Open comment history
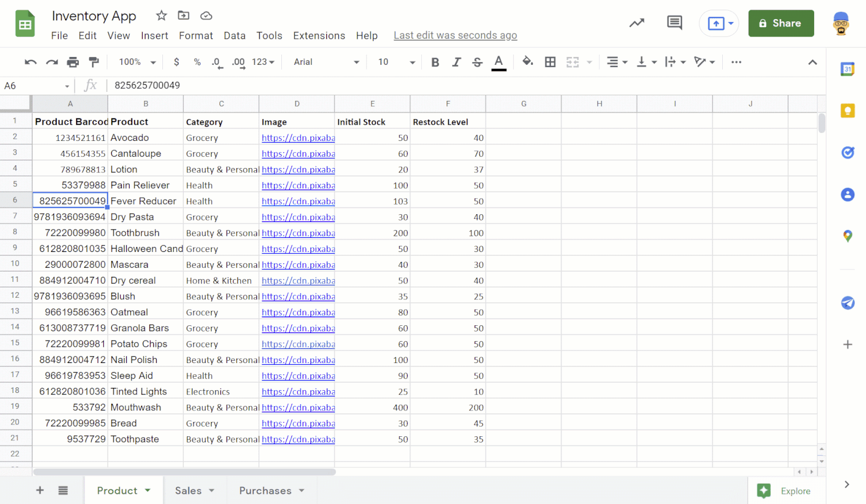The height and width of the screenshot is (504, 866). pyautogui.click(x=674, y=23)
